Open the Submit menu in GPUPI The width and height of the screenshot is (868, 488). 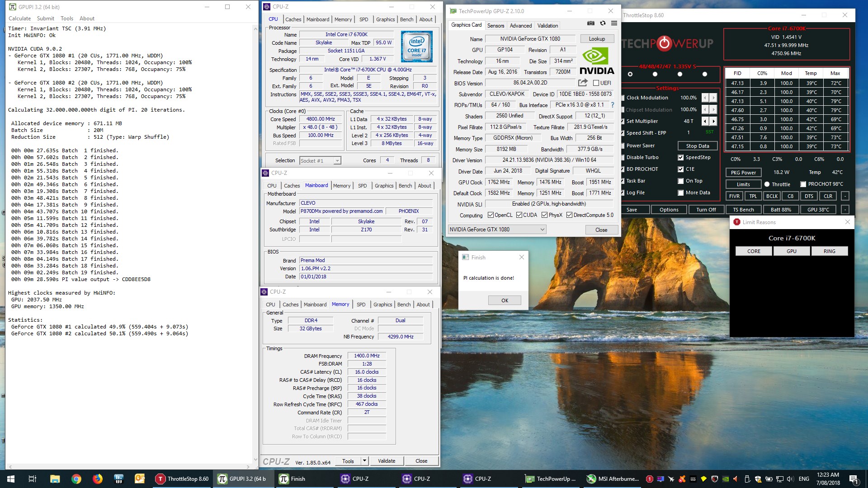coord(46,19)
